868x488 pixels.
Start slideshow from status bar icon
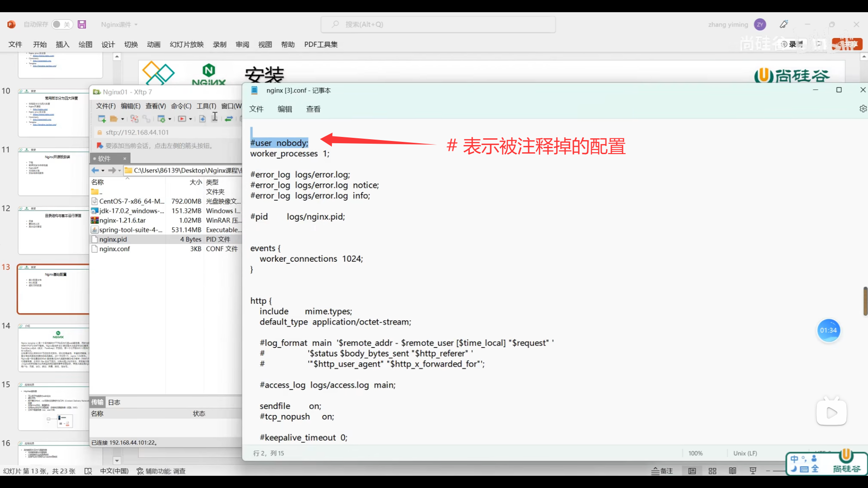click(x=753, y=471)
